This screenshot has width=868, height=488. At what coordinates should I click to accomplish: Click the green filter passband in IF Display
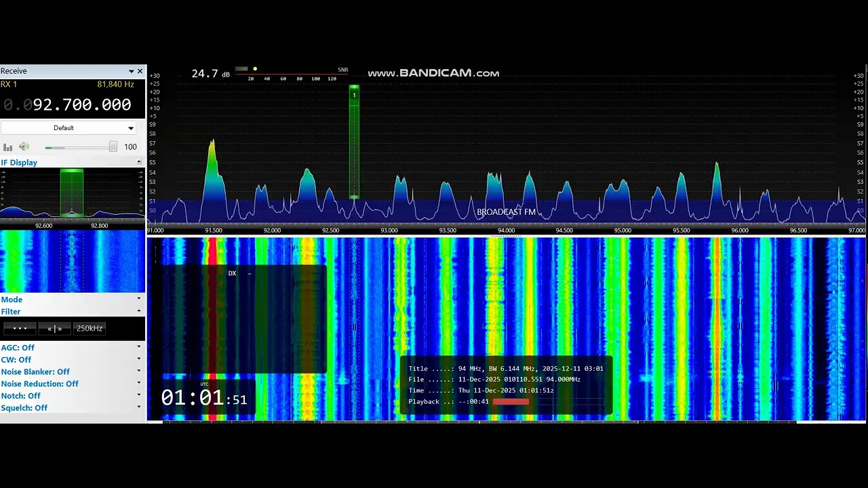click(72, 193)
